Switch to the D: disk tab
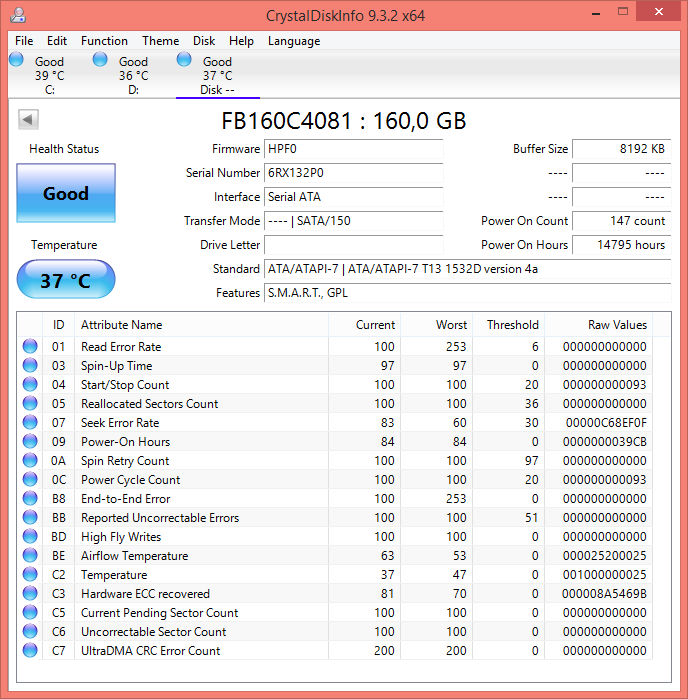 pyautogui.click(x=134, y=75)
